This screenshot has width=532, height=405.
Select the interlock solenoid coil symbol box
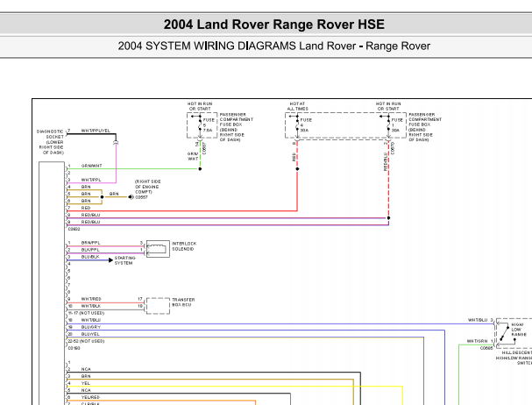pyautogui.click(x=158, y=249)
